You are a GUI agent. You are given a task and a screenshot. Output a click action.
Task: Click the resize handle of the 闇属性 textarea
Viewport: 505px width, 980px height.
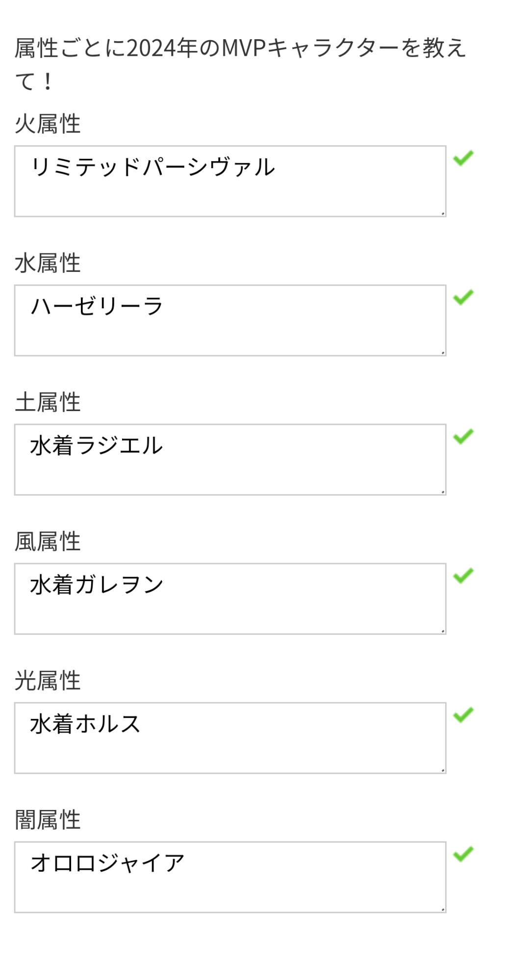tap(442, 909)
